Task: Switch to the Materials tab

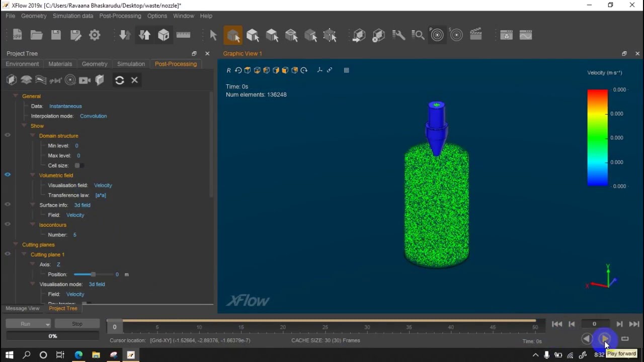Action: pos(60,64)
